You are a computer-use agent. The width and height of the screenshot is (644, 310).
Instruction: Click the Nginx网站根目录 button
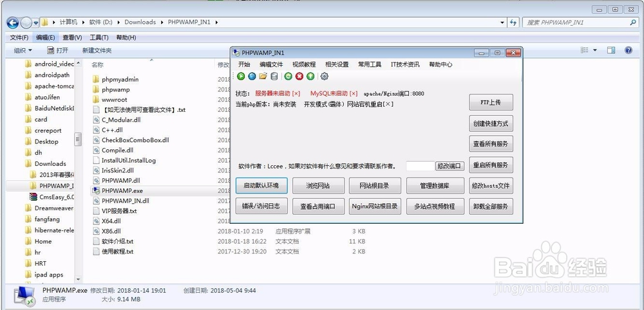tap(375, 206)
